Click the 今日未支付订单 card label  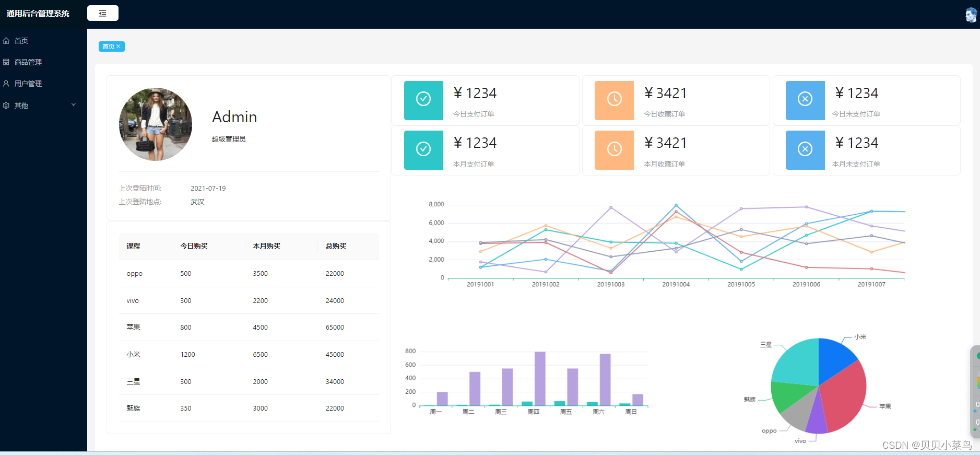(x=856, y=114)
